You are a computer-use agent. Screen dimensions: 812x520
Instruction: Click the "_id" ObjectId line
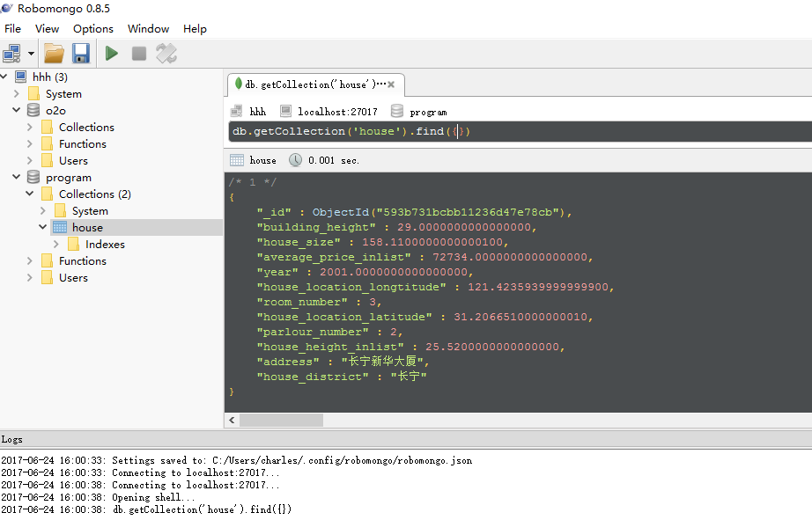[x=414, y=212]
